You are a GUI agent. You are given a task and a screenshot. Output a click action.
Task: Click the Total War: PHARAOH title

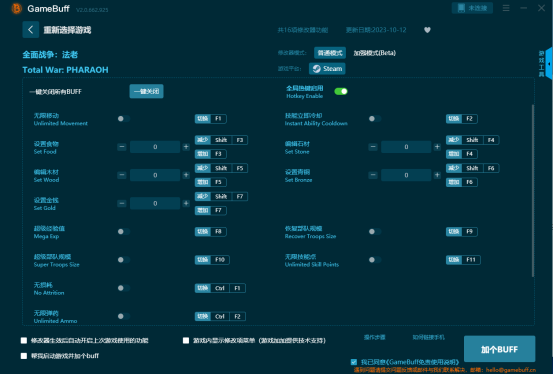coord(65,70)
